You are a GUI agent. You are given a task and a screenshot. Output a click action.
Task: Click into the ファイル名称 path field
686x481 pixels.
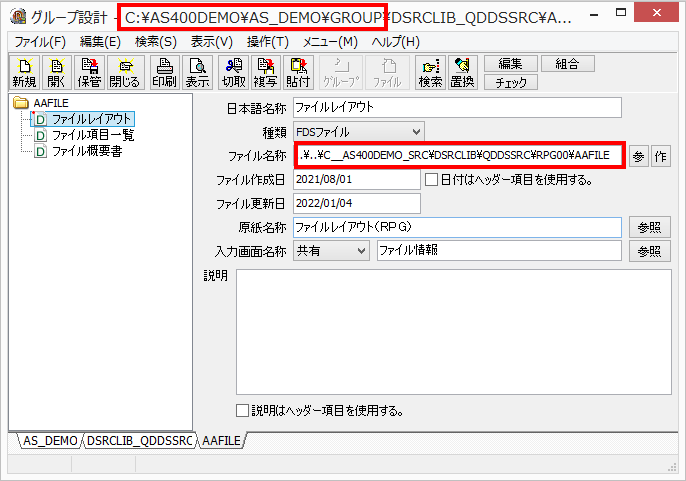(x=458, y=155)
